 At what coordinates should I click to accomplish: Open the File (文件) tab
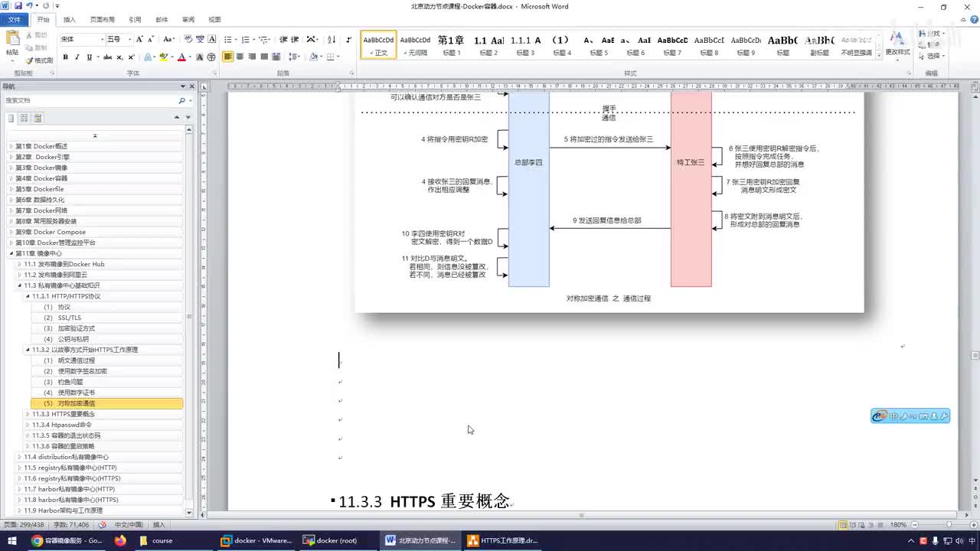[15, 20]
